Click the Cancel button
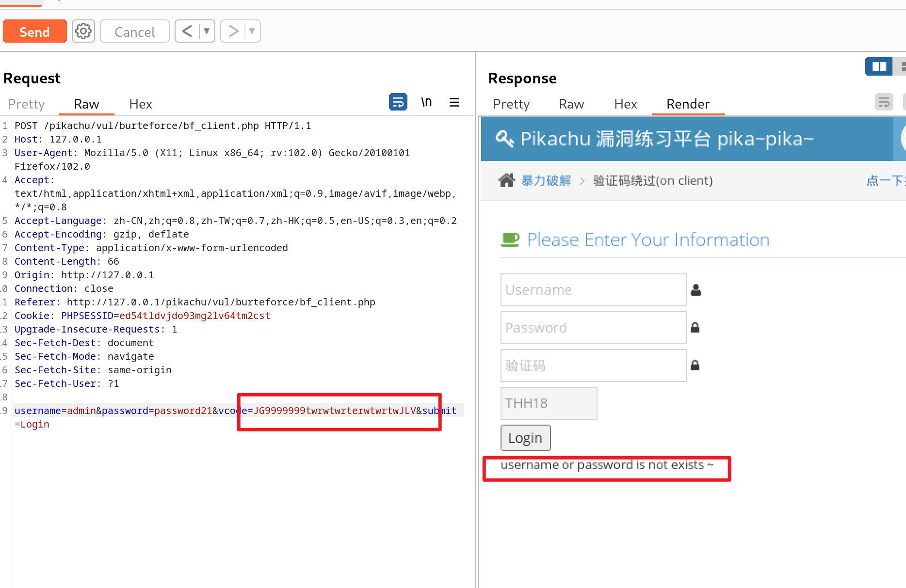Image resolution: width=906 pixels, height=588 pixels. pyautogui.click(x=135, y=32)
